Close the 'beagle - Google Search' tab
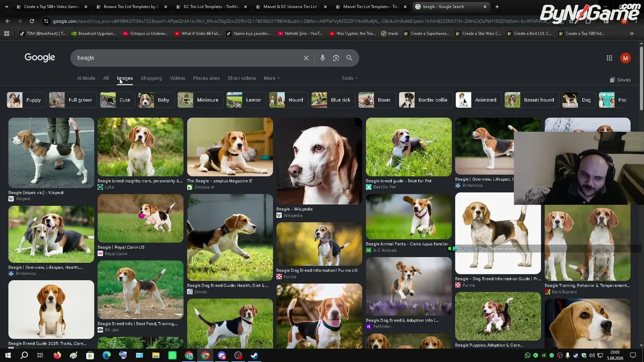The height and width of the screenshot is (362, 644). tap(485, 7)
